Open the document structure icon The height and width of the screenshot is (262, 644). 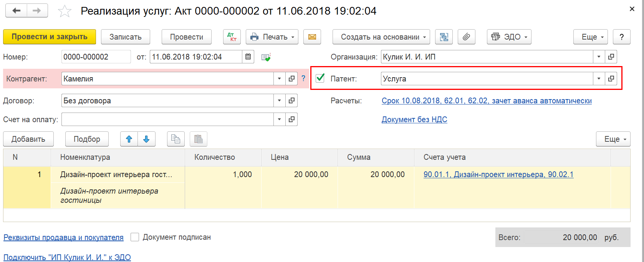pyautogui.click(x=444, y=37)
